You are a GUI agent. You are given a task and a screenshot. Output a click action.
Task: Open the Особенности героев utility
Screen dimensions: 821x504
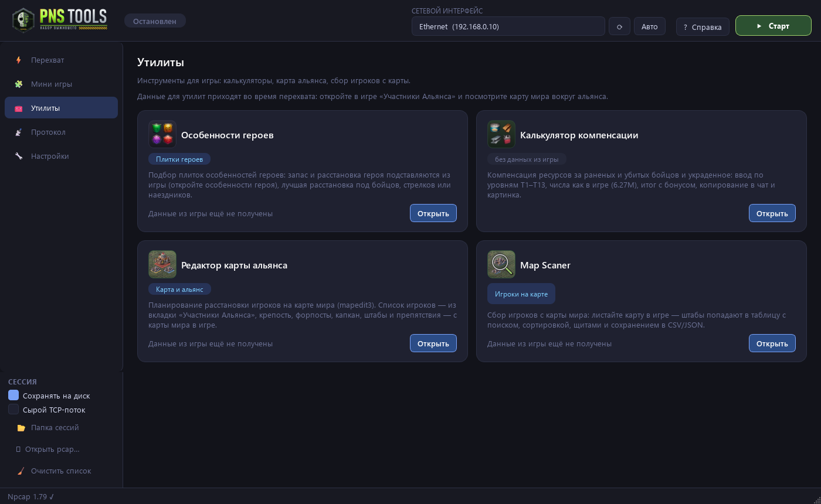[x=433, y=213]
